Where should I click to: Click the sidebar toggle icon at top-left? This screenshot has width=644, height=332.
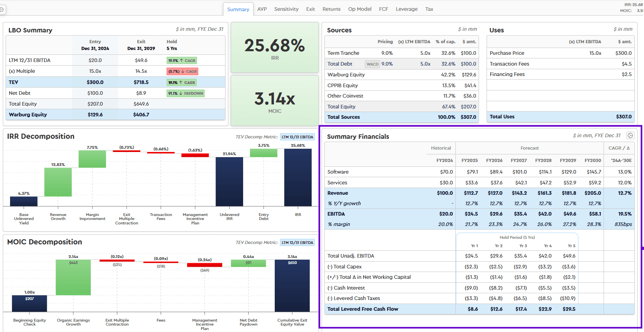(2, 9)
